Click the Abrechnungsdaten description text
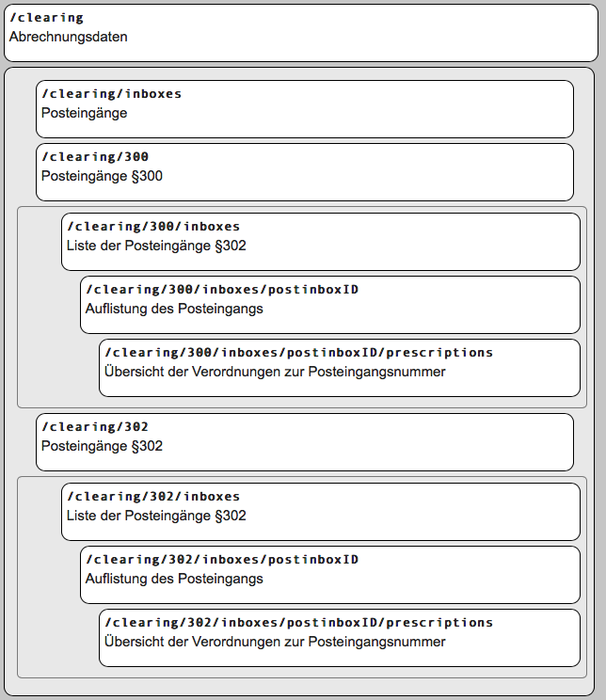Viewport: 606px width, 700px height. (69, 37)
